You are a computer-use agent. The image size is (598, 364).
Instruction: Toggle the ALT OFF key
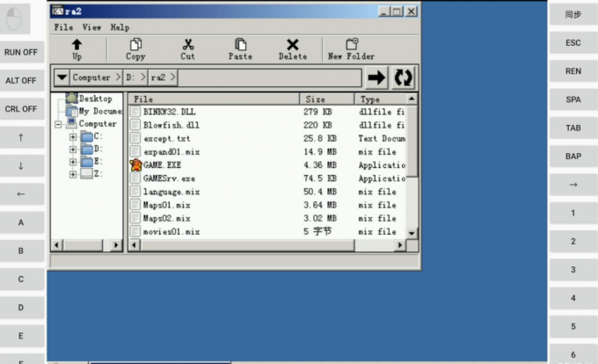(21, 80)
